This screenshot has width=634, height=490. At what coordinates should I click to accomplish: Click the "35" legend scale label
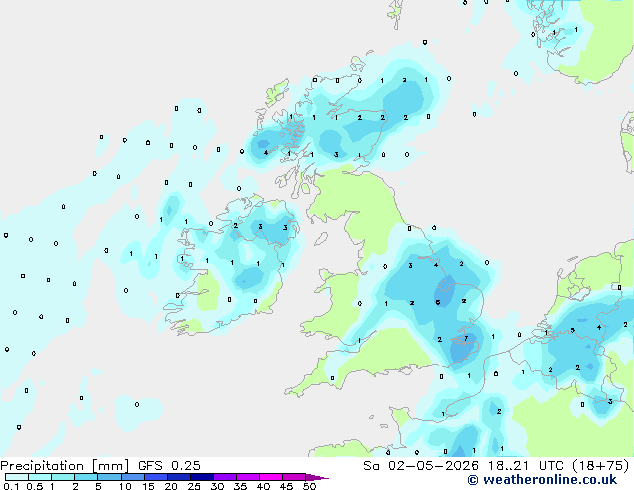pyautogui.click(x=240, y=486)
